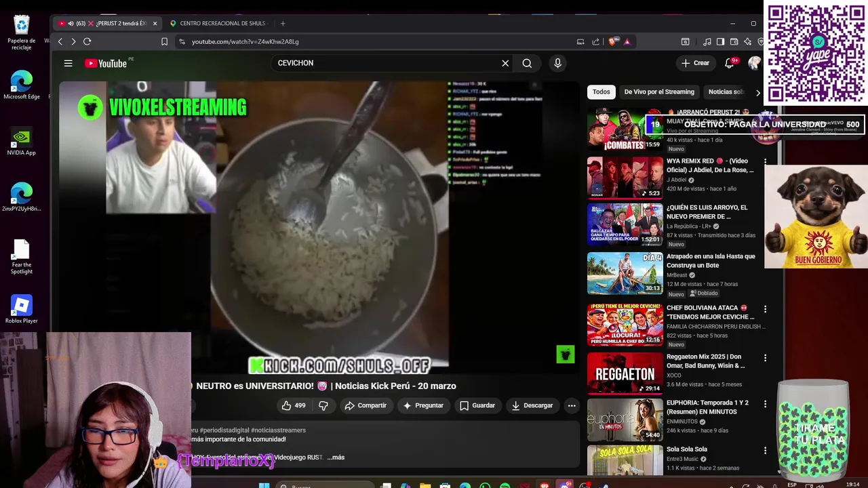The height and width of the screenshot is (488, 868).
Task: Select the Todos filter chip
Action: tap(601, 91)
